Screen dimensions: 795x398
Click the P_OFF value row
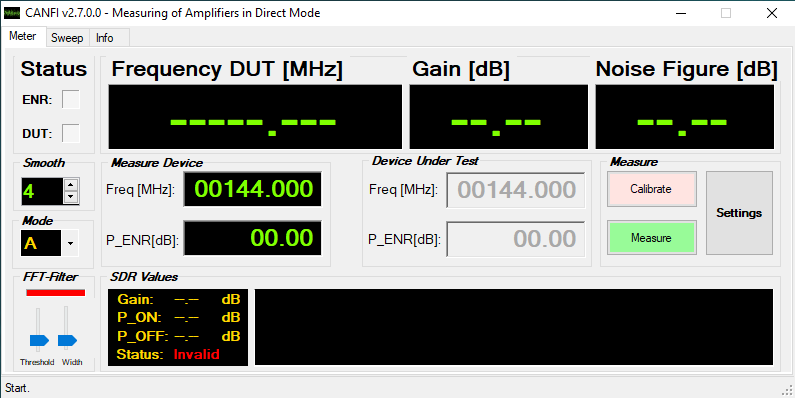pos(178,336)
